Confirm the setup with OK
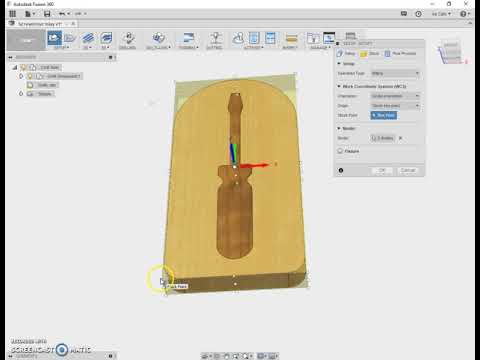This screenshot has width=480, height=360. [382, 170]
